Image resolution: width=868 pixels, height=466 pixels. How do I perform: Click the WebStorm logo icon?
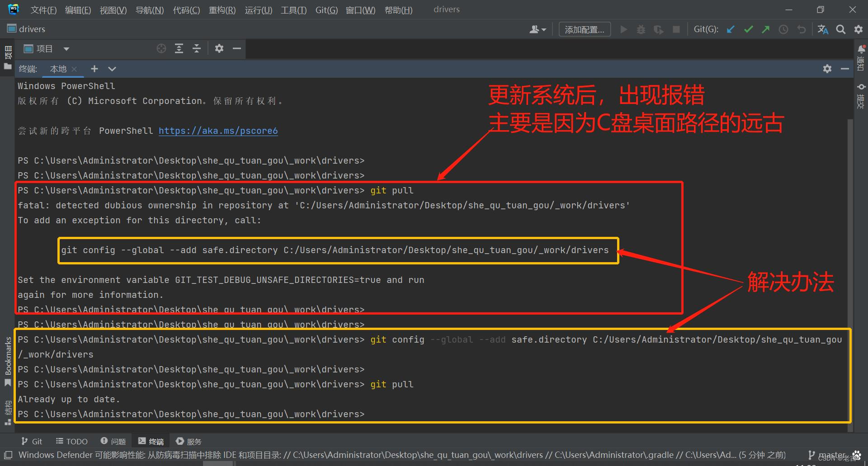pos(14,9)
